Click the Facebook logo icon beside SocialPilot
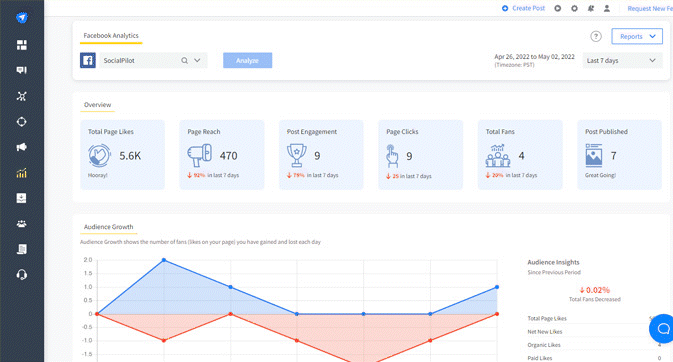 tap(88, 61)
